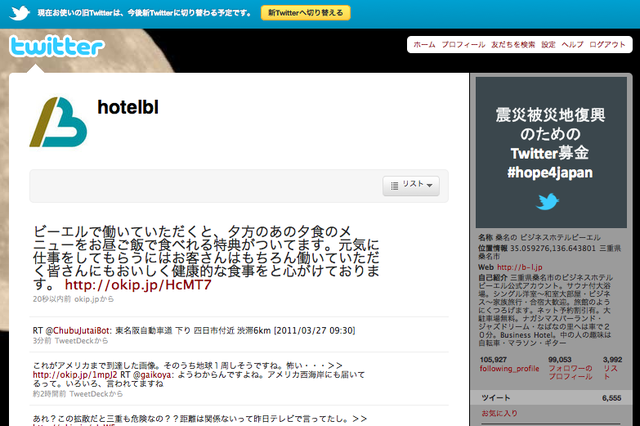Open 設定 in navigation

548,44
